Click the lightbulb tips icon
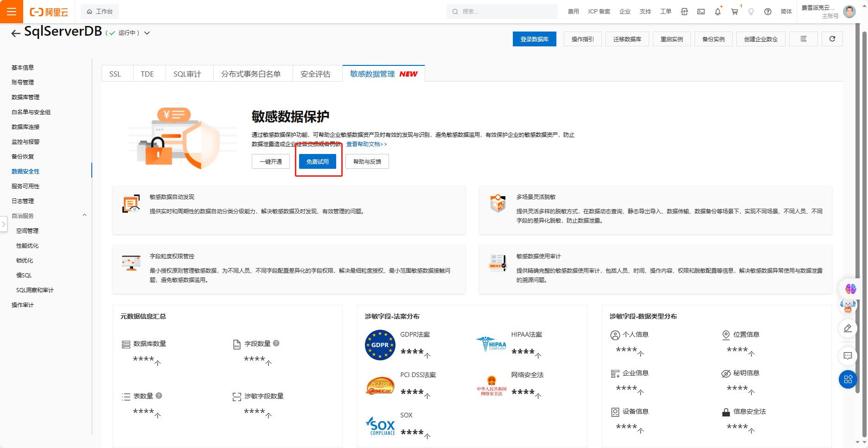 751,12
